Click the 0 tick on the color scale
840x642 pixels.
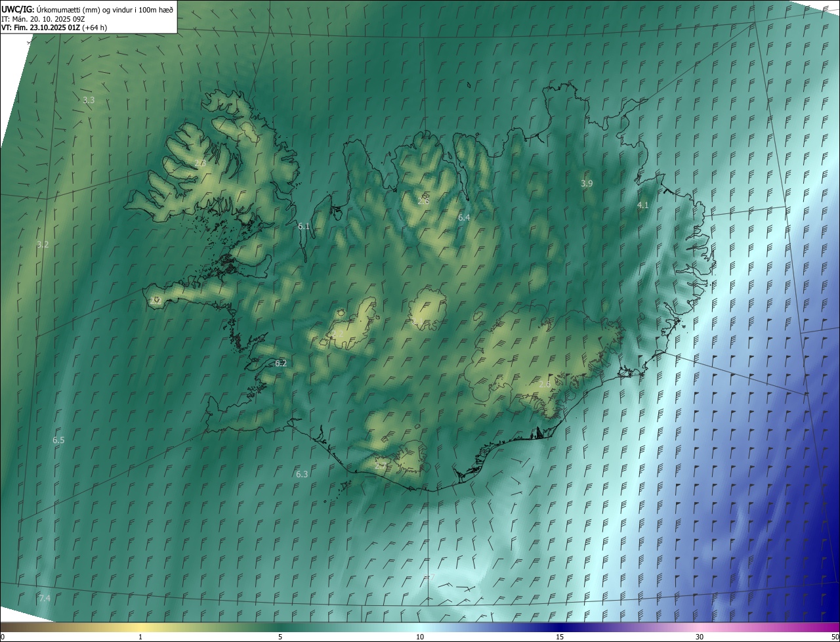3,637
